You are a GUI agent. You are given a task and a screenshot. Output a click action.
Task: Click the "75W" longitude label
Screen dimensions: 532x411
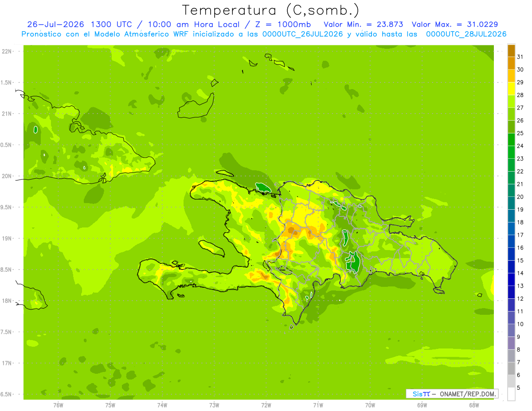pyautogui.click(x=110, y=405)
